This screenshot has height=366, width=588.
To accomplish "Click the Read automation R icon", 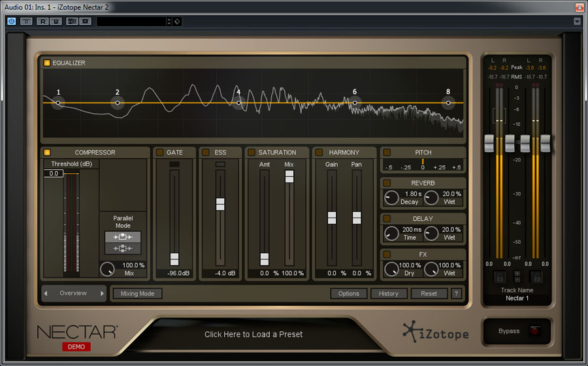I will 43,21.
